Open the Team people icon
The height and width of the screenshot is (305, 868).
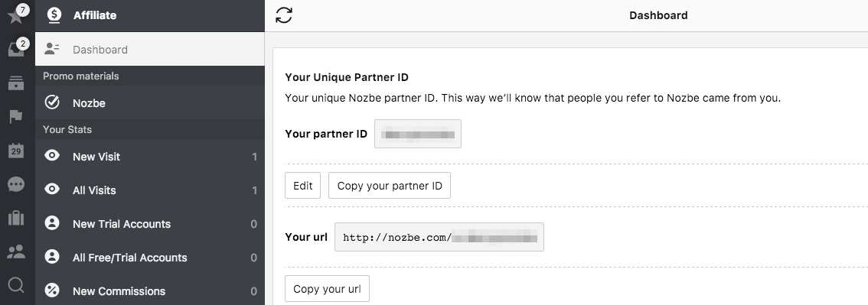tap(16, 252)
